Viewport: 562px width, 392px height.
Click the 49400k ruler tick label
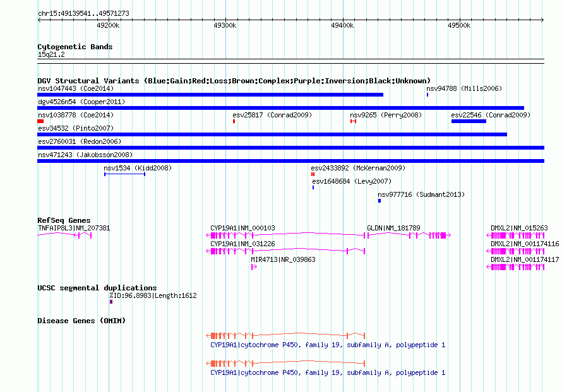tap(342, 25)
